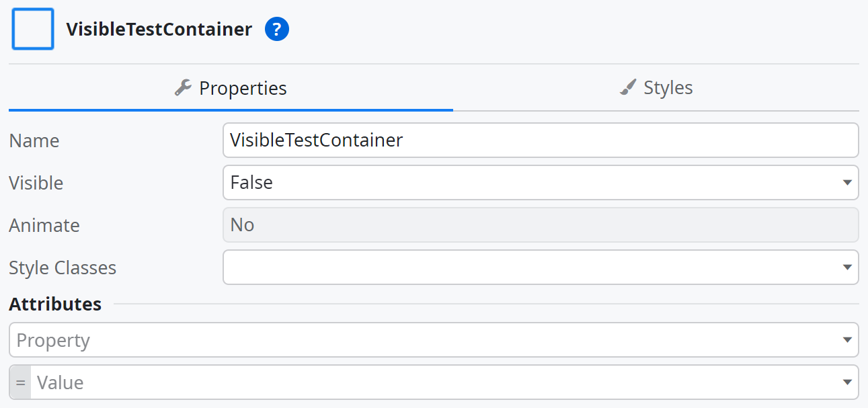This screenshot has width=868, height=408.
Task: Click the Style Classes label
Action: (x=63, y=268)
